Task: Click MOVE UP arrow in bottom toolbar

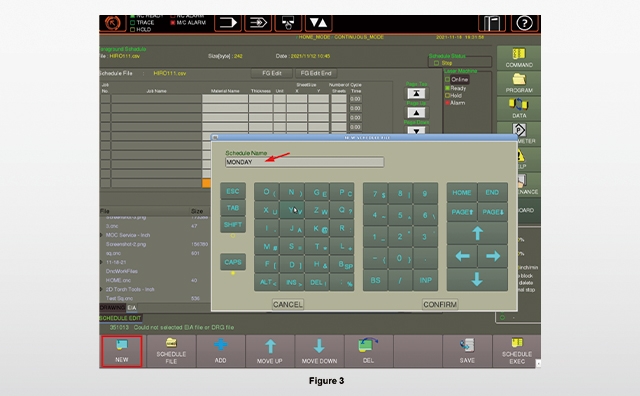Action: tap(270, 352)
